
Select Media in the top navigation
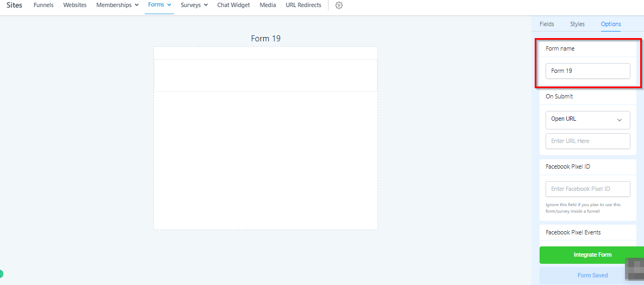[x=268, y=5]
